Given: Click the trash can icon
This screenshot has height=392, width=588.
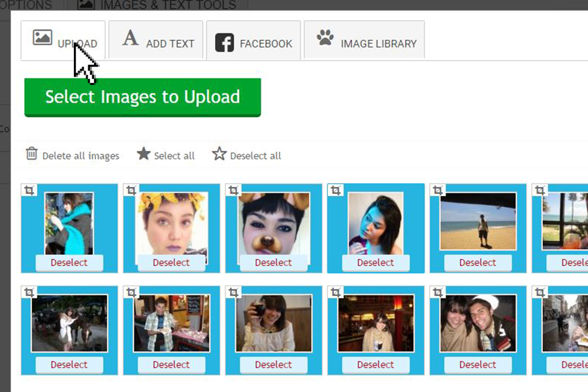Looking at the screenshot, I should [31, 154].
